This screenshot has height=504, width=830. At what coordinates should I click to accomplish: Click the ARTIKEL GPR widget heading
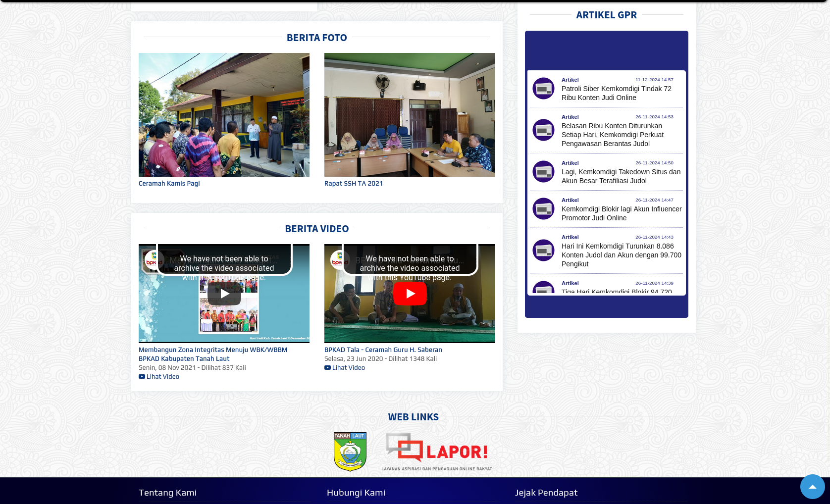[x=607, y=15]
